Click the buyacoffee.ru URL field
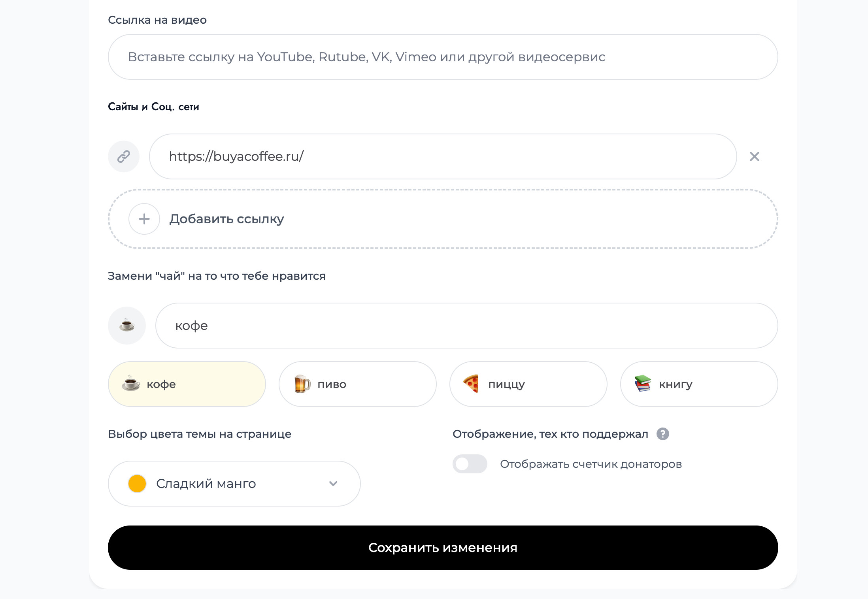This screenshot has height=599, width=868. tap(443, 156)
